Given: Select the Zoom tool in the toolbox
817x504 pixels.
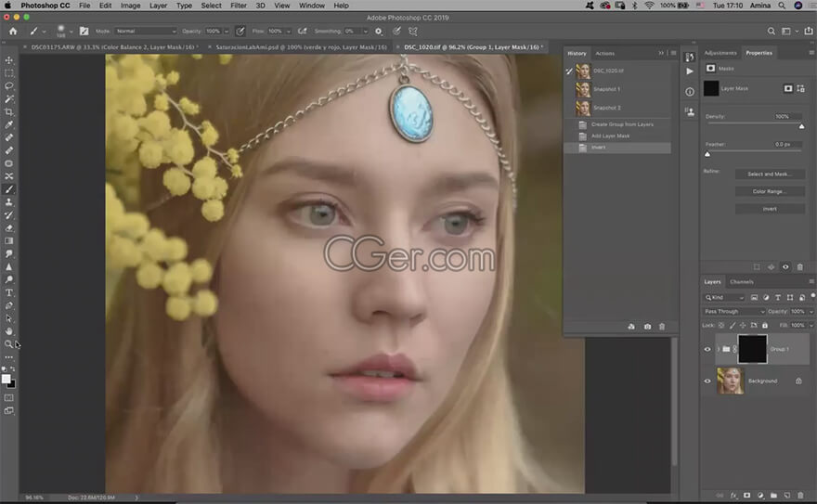Looking at the screenshot, I should 9,344.
